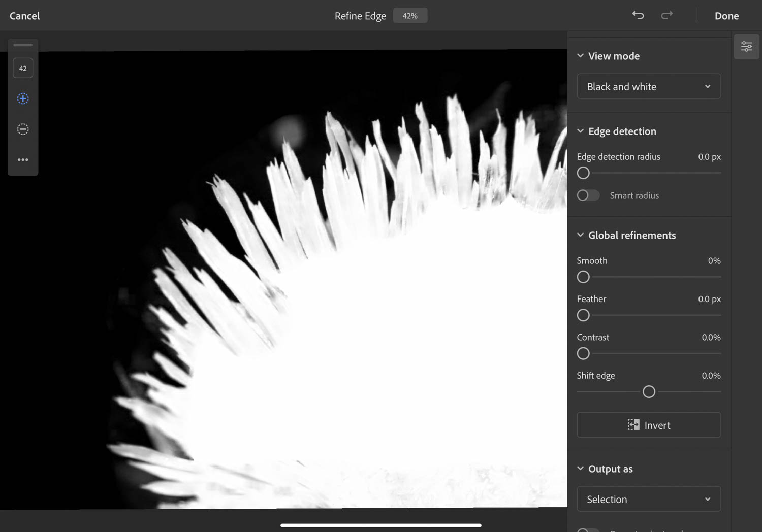
Task: Select the subtract-from-selection refine brush
Action: tap(23, 129)
